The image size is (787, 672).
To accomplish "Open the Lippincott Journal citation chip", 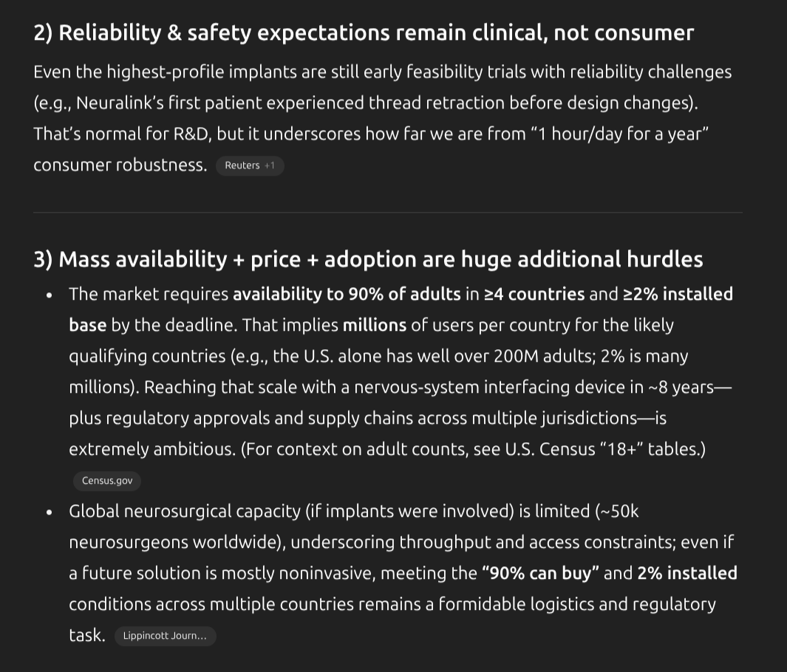I will click(x=165, y=636).
